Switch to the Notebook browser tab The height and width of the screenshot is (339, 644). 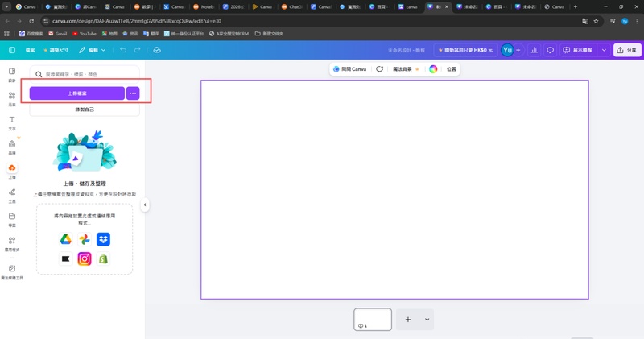[204, 6]
